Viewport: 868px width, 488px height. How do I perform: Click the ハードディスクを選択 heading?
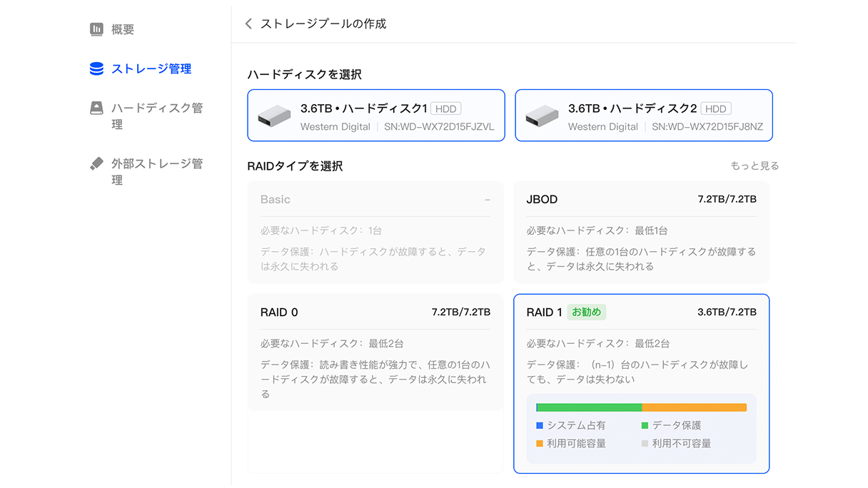pyautogui.click(x=304, y=74)
